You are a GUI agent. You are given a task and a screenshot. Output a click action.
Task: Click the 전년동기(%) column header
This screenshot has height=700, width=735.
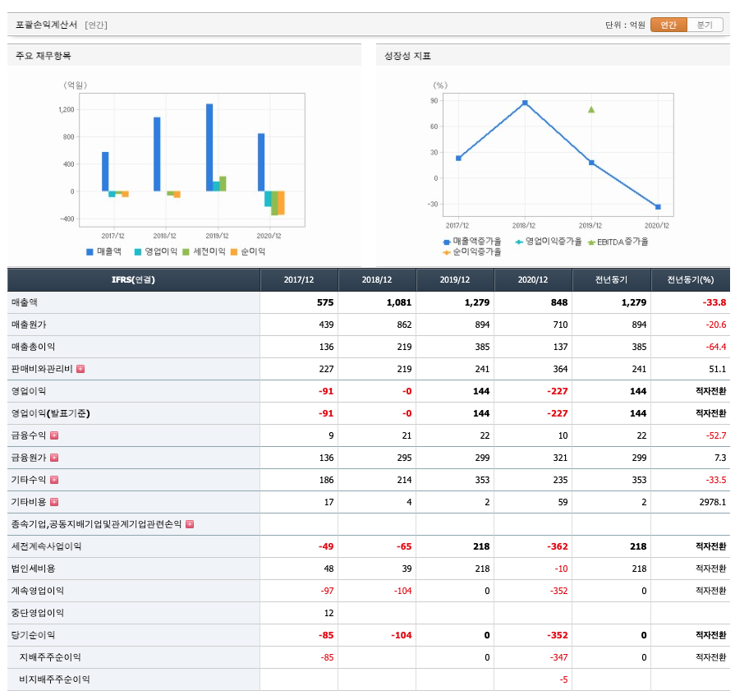click(x=691, y=280)
